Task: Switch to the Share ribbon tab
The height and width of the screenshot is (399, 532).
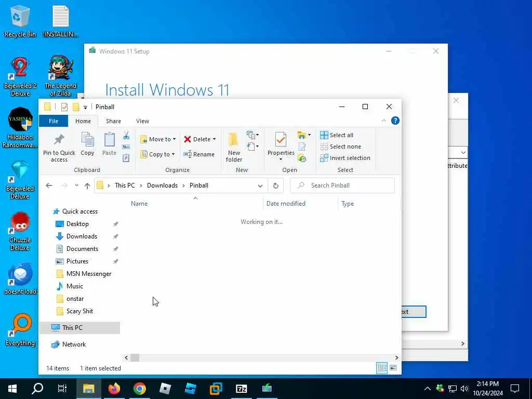Action: pyautogui.click(x=113, y=121)
